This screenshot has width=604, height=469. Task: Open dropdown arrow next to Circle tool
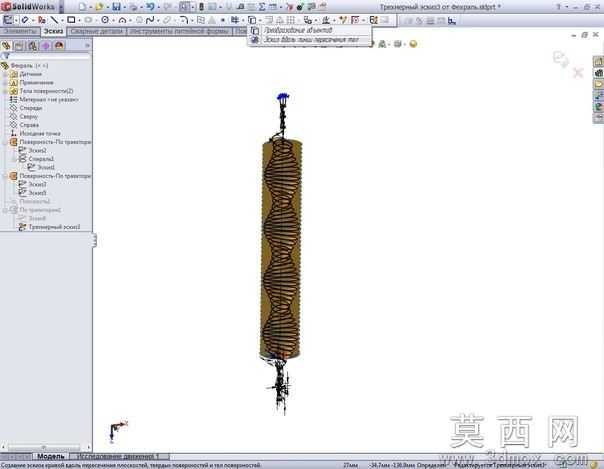113,20
